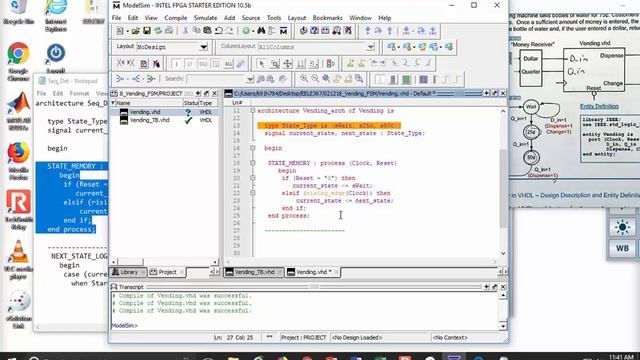Click the Paste clipboard icon
This screenshot has width=640, height=360.
207,31
